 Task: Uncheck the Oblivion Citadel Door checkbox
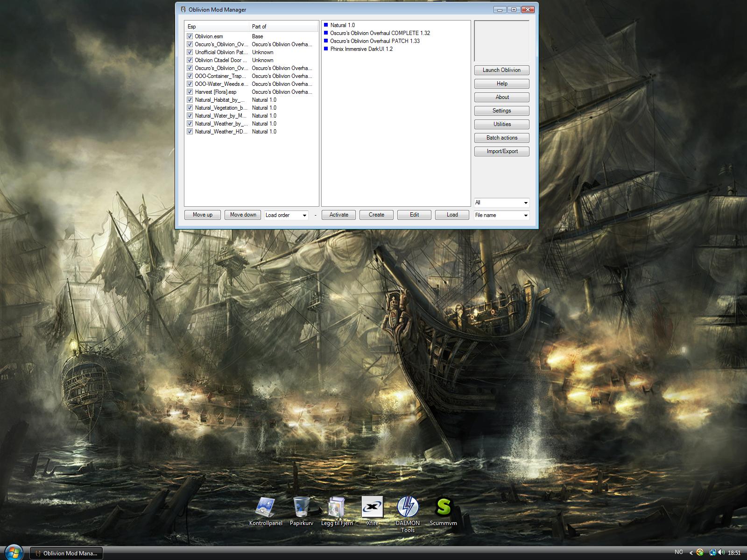pos(190,60)
